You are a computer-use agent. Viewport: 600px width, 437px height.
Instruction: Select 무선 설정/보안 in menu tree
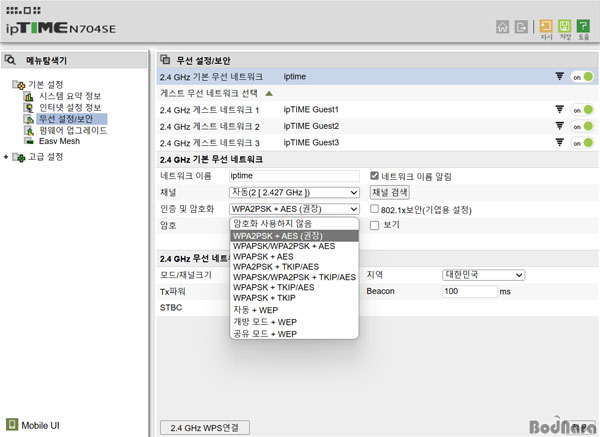click(72, 119)
